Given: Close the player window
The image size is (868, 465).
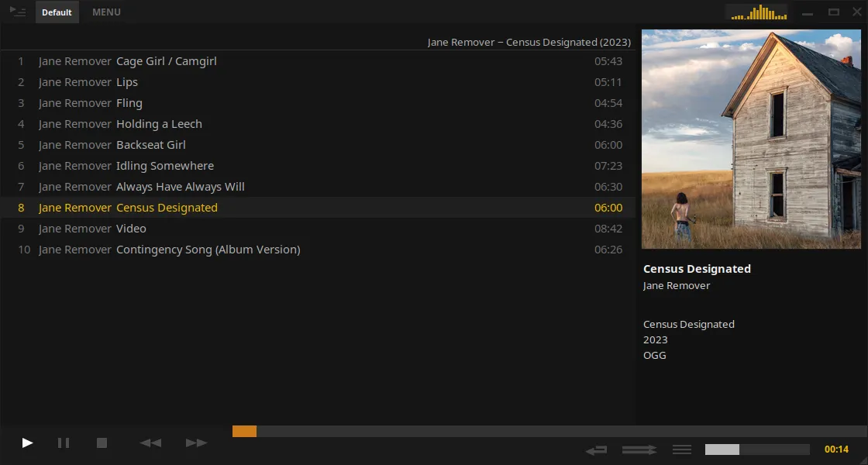Looking at the screenshot, I should [x=856, y=12].
